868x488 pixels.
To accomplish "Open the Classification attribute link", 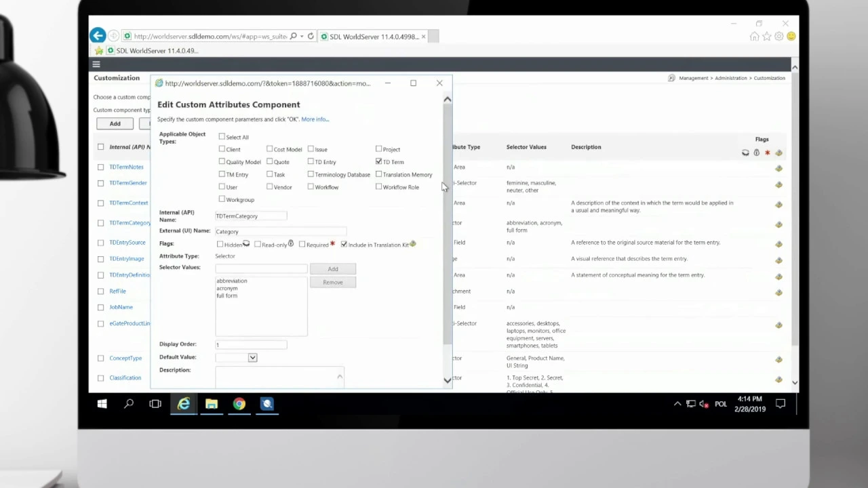I will [125, 378].
